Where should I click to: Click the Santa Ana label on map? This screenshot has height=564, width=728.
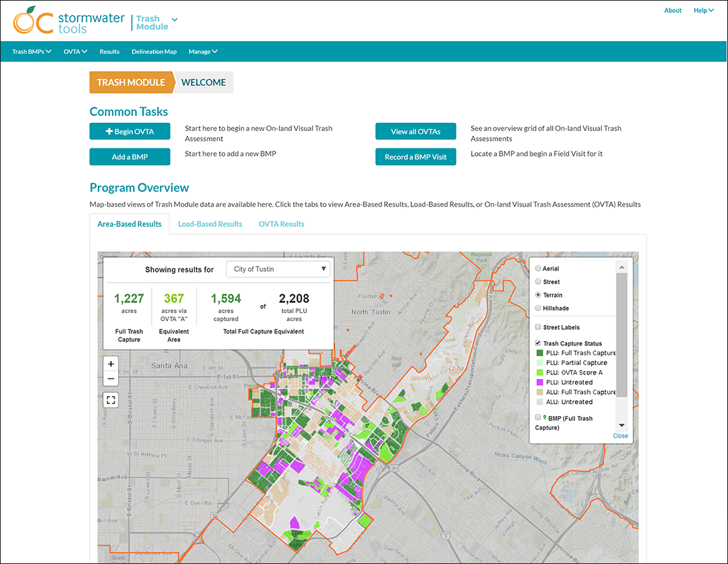click(x=169, y=366)
